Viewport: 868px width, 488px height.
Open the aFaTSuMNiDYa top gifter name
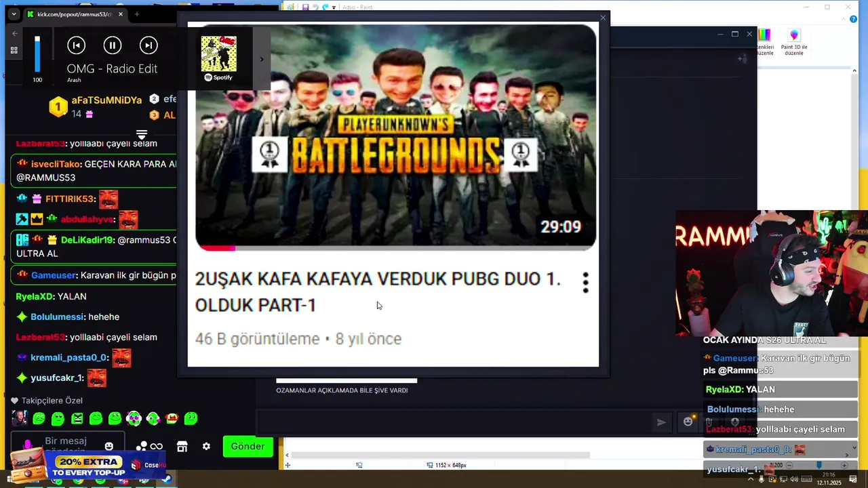[106, 100]
